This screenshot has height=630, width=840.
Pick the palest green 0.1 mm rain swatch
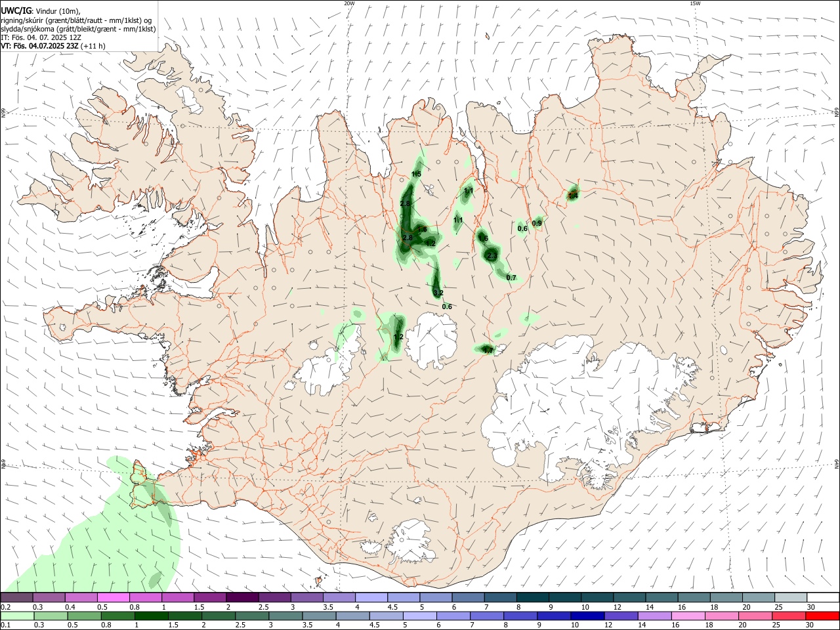[17, 616]
